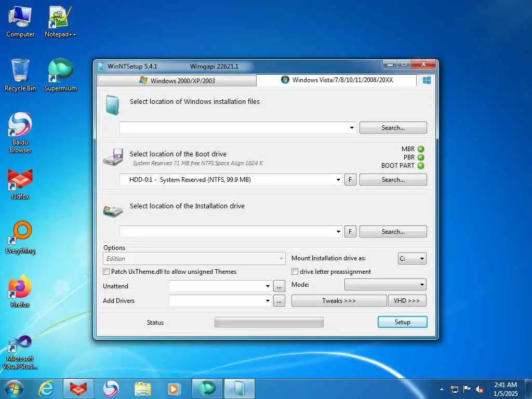The width and height of the screenshot is (532, 399).
Task: Expand the Boot drive dropdown
Action: pyautogui.click(x=338, y=180)
